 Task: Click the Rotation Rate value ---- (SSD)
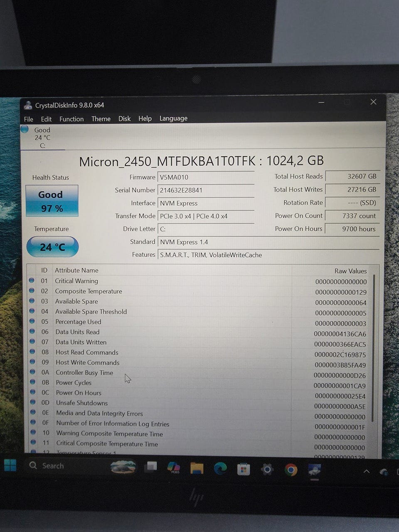pos(352,202)
